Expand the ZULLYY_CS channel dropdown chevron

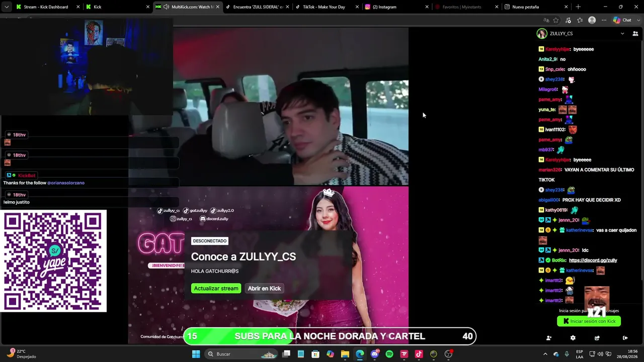pyautogui.click(x=622, y=34)
